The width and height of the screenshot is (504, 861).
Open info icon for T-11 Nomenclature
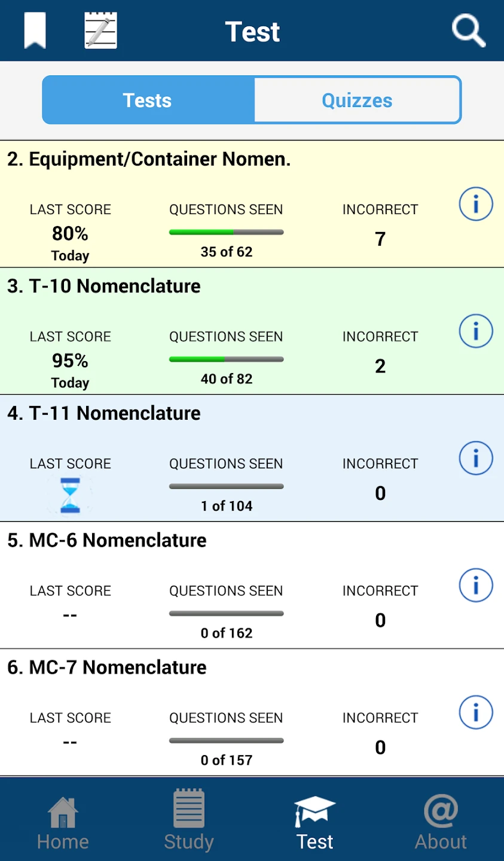tap(476, 459)
